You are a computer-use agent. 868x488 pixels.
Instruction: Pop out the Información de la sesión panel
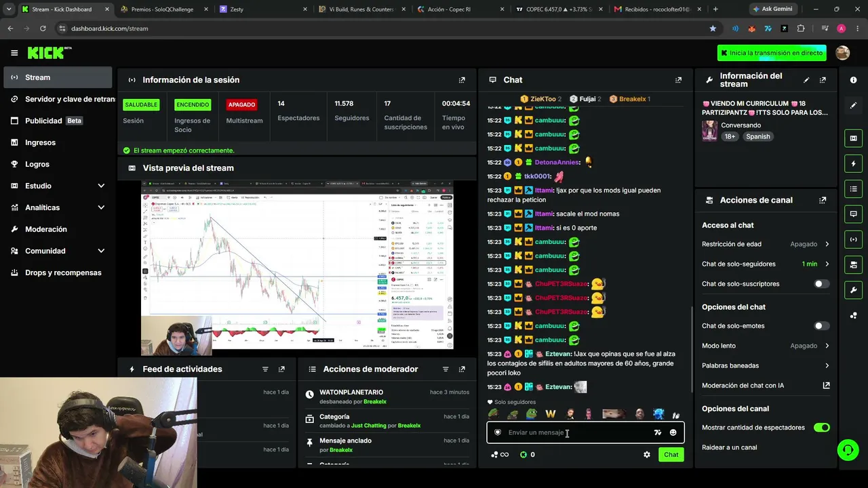click(462, 80)
